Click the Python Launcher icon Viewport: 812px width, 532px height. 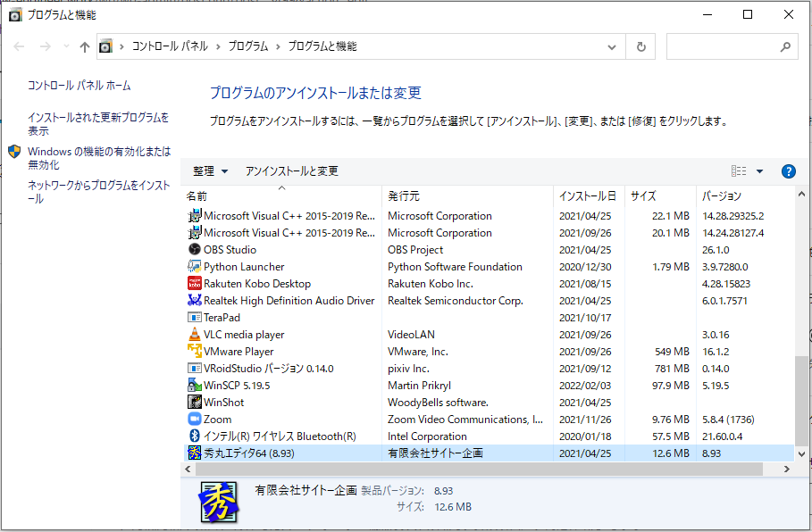194,267
